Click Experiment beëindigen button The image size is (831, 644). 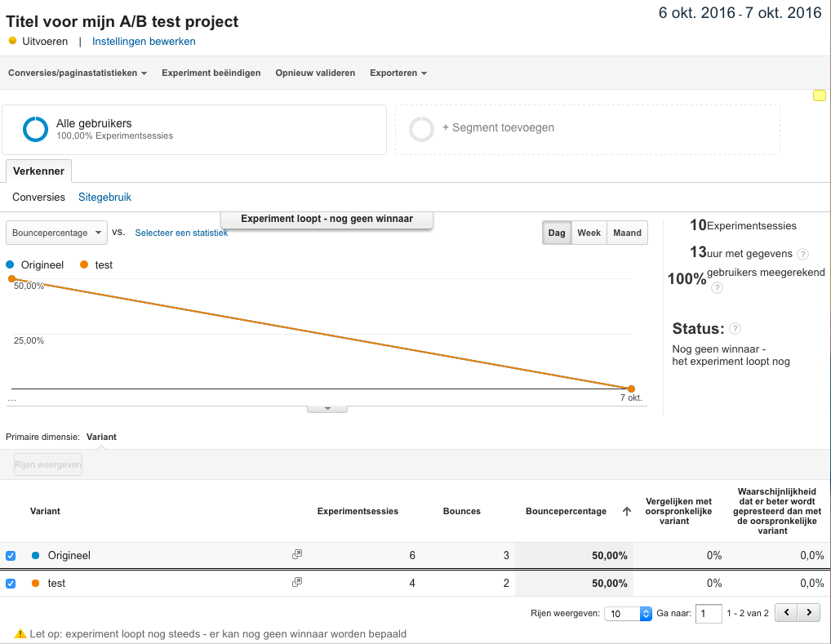(x=211, y=73)
